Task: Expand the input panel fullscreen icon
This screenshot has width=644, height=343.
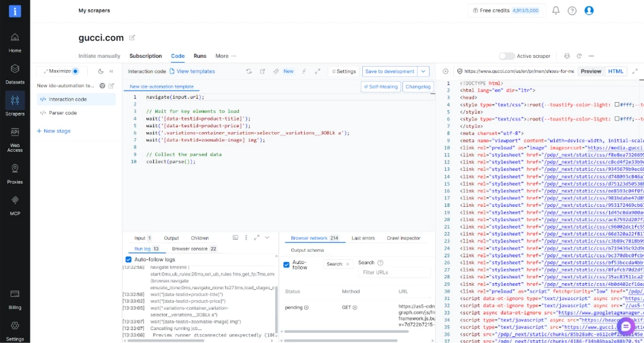Action: [x=257, y=238]
